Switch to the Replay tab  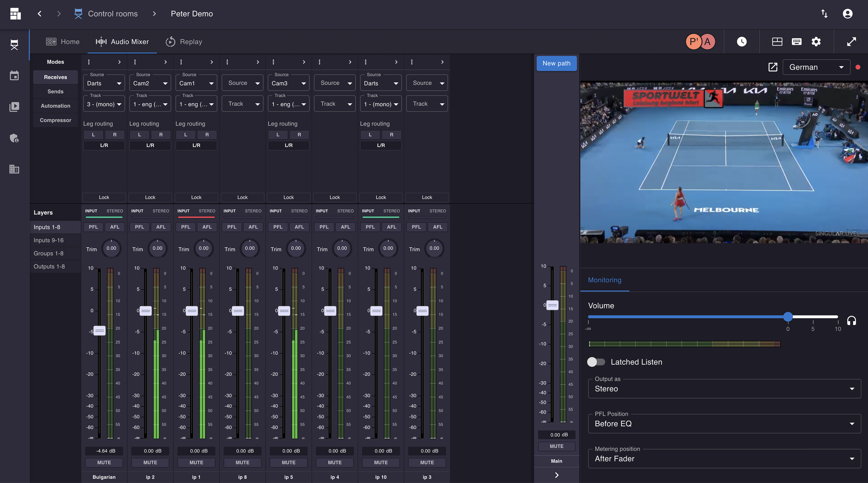point(184,42)
